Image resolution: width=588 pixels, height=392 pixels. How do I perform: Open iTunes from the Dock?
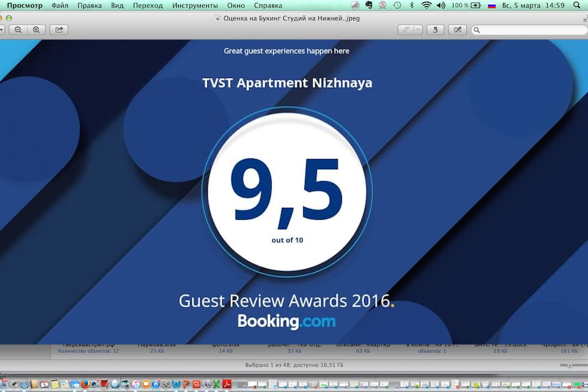(x=136, y=384)
